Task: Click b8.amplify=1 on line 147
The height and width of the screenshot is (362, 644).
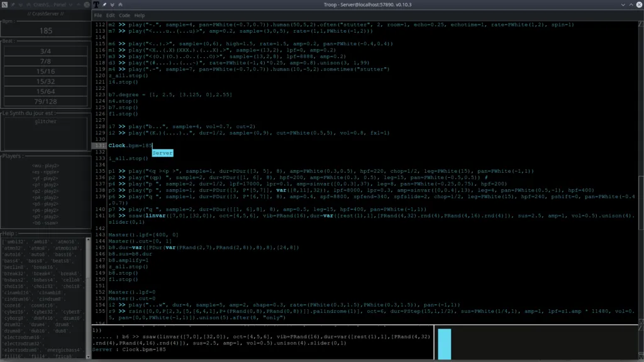Action: [128, 260]
